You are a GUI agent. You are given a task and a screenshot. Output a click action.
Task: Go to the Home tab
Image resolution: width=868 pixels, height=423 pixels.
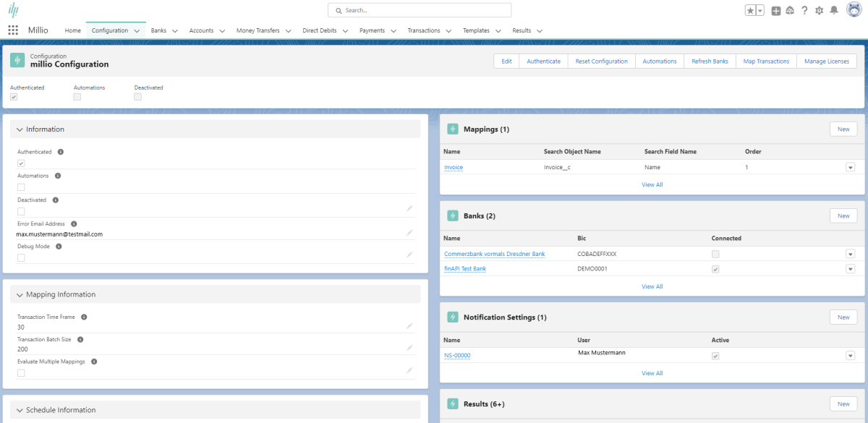point(72,30)
